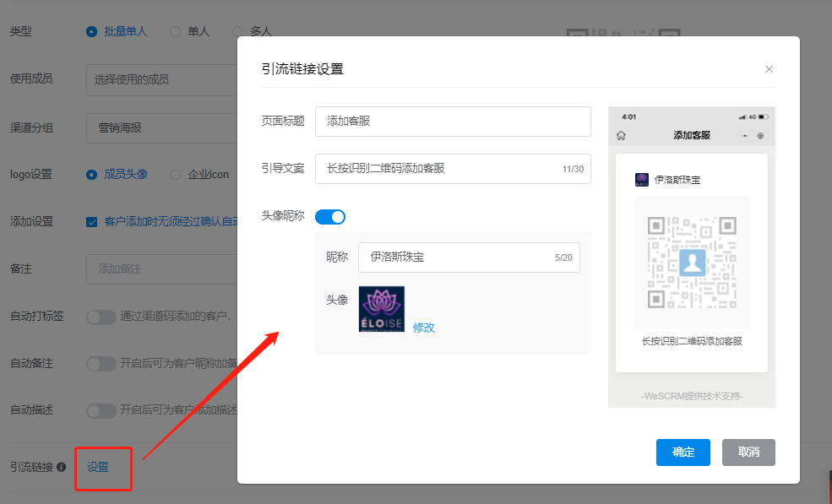Click the 页面标题 input field

(453, 122)
